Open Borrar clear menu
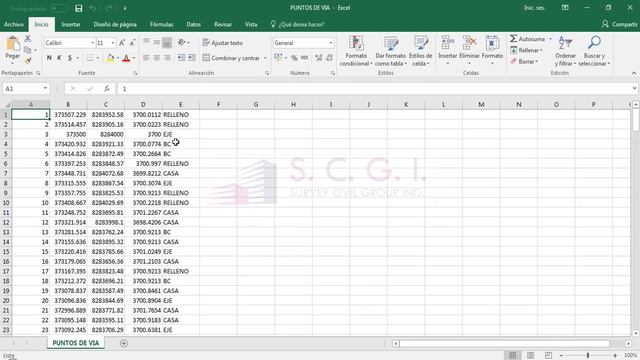Viewport: 640px width, 360px height. pyautogui.click(x=524, y=62)
